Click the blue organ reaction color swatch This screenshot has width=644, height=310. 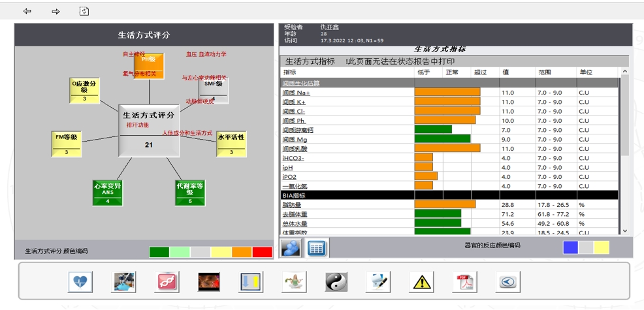tap(570, 247)
